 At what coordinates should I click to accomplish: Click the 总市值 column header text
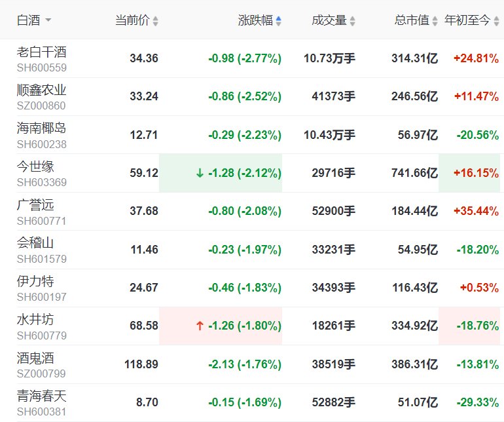[x=412, y=20]
